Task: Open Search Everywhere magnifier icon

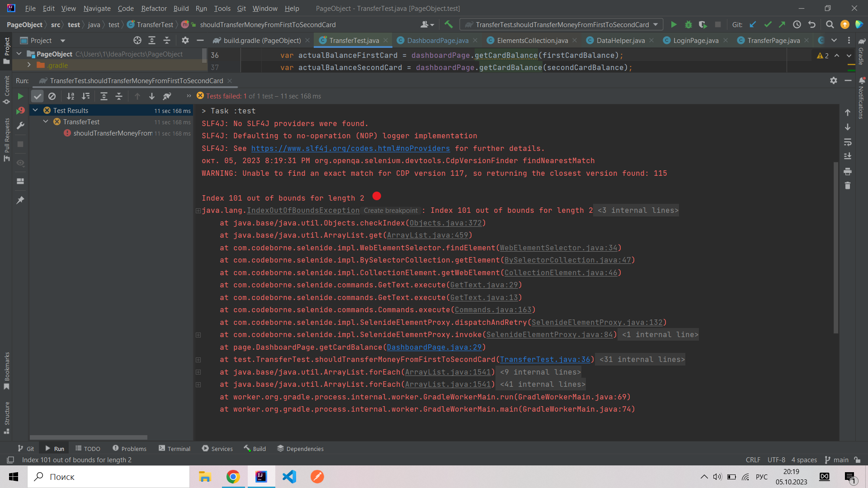Action: pos(830,25)
